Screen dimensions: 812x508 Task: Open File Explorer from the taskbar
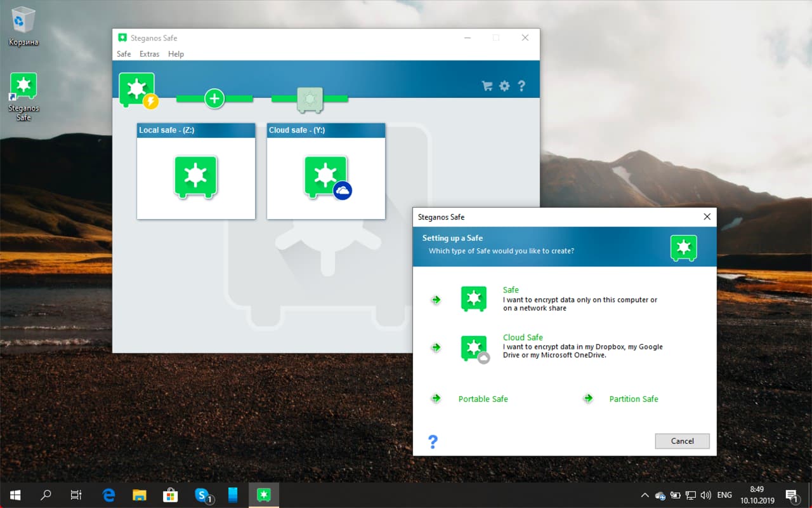(140, 495)
